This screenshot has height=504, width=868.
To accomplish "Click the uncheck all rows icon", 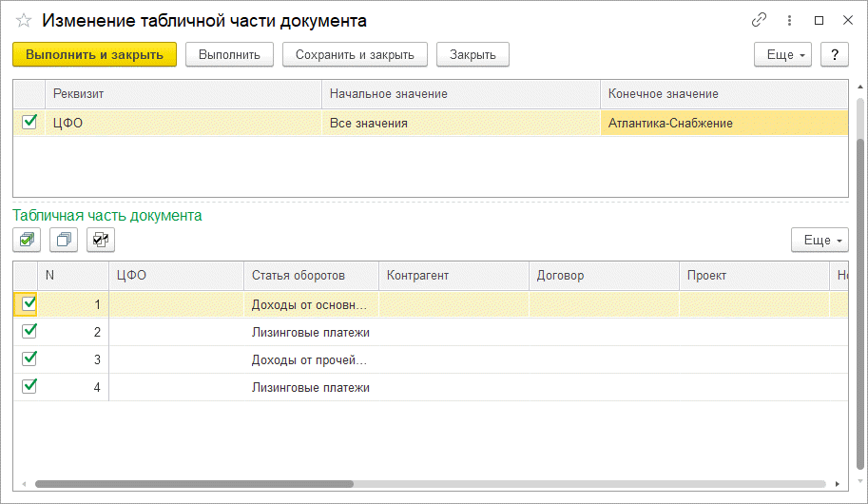I will (x=64, y=241).
